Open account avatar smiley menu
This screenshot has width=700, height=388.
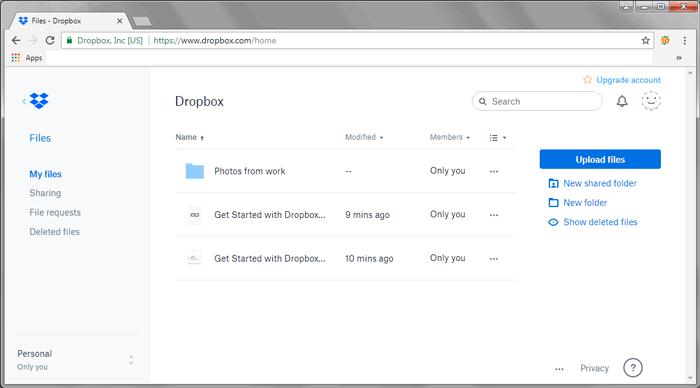click(651, 101)
